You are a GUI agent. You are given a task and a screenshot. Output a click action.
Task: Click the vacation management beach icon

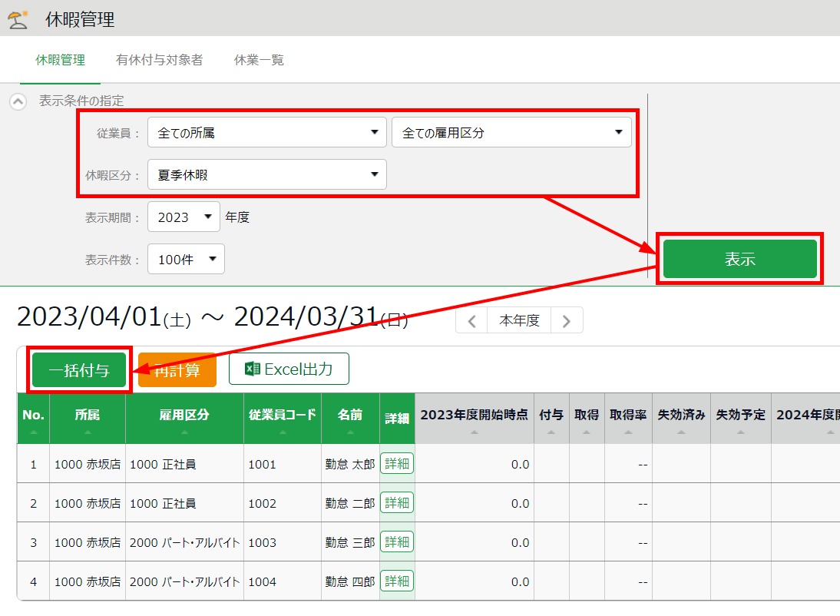(x=17, y=19)
